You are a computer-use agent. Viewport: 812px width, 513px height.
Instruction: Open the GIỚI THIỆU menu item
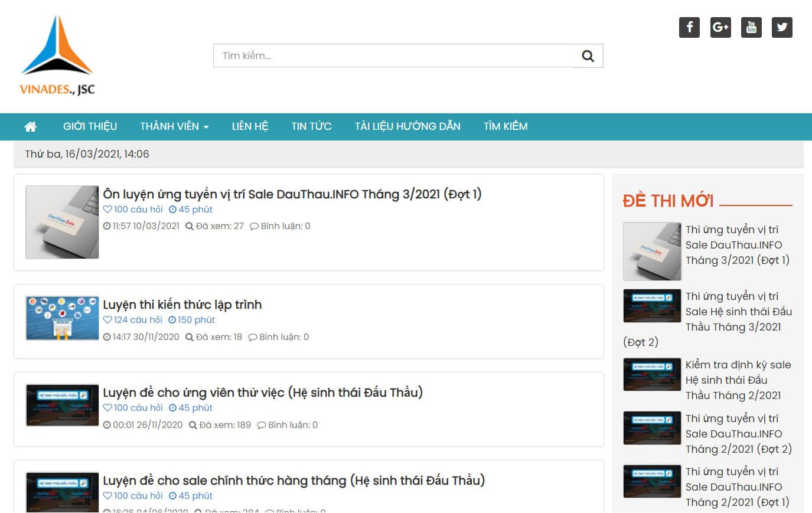point(90,126)
